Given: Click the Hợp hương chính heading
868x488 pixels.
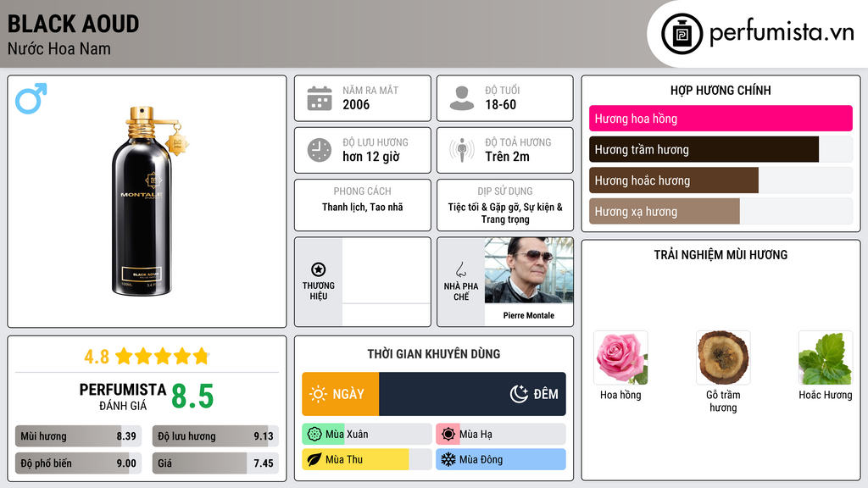Looking at the screenshot, I should 721,90.
